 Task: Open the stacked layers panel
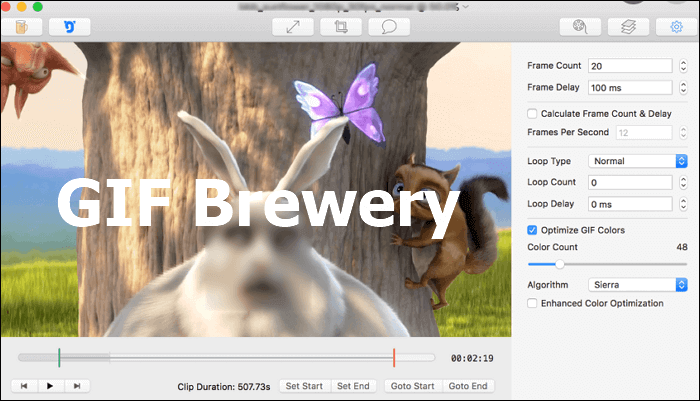pyautogui.click(x=629, y=27)
